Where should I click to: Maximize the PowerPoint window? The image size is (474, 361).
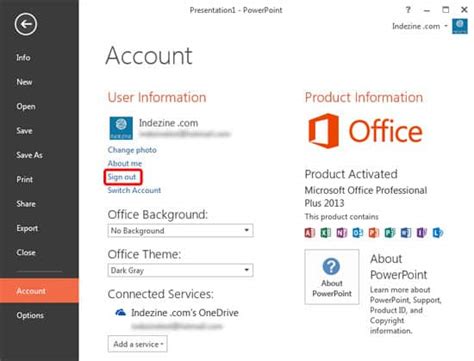[445, 10]
